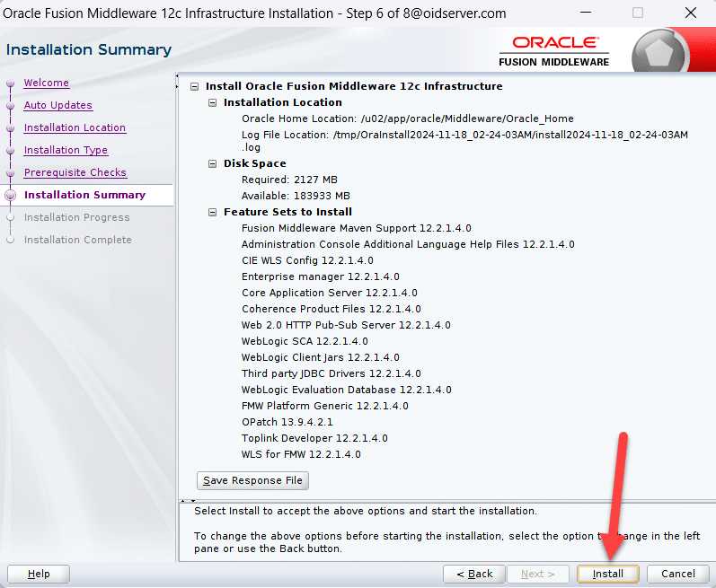Go to the Auto Updates step

click(57, 106)
